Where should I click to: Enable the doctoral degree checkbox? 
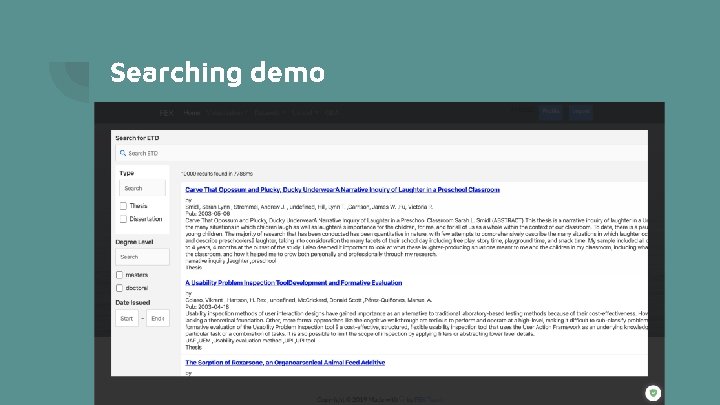pyautogui.click(x=119, y=288)
